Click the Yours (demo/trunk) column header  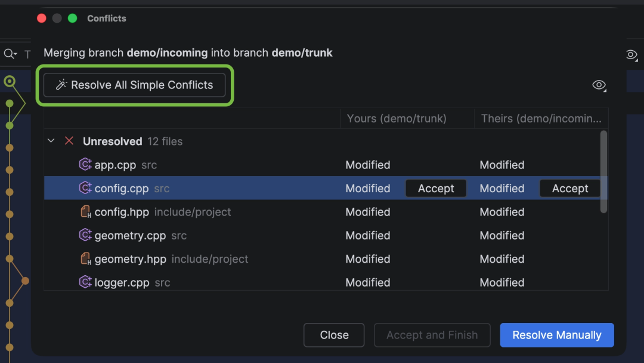pyautogui.click(x=407, y=118)
